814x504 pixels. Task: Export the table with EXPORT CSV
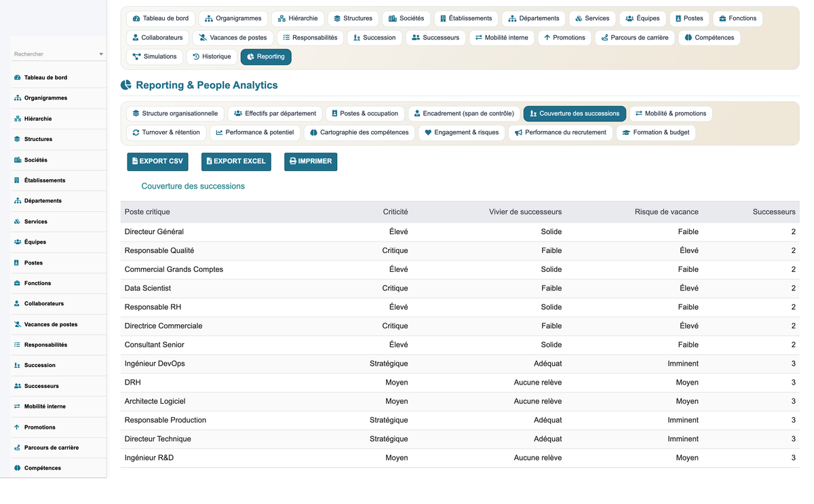pyautogui.click(x=157, y=161)
